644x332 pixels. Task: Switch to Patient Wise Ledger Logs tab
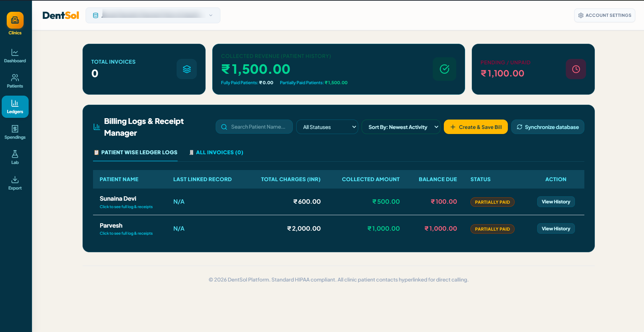click(x=135, y=153)
